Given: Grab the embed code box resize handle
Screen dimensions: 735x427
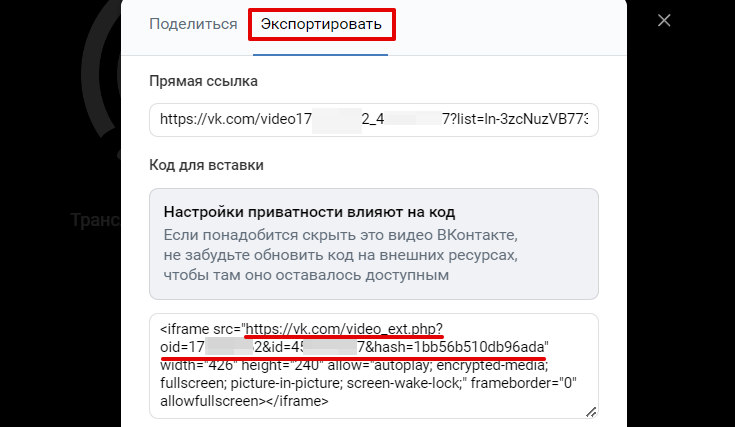Looking at the screenshot, I should tap(591, 410).
